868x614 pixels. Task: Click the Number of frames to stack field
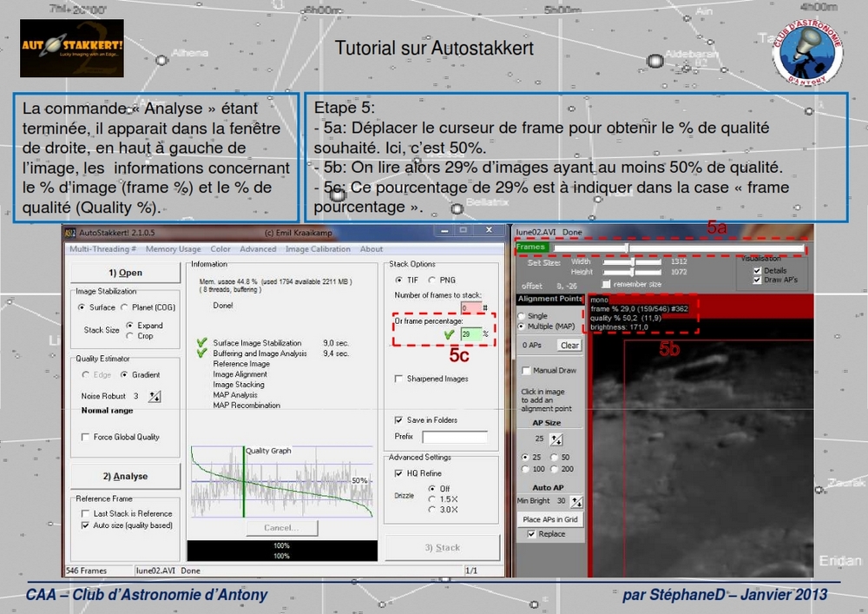pyautogui.click(x=470, y=307)
